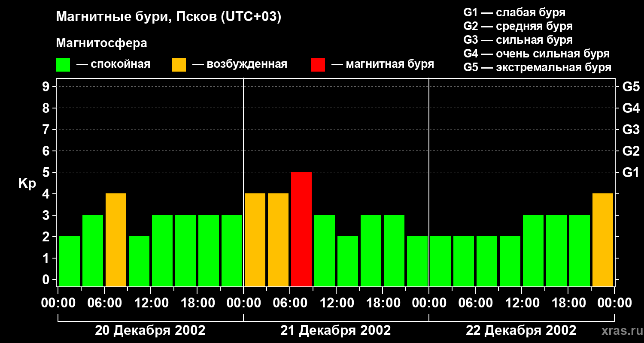Click '12:00' time label above 21 Декабря
This screenshot has width=644, height=343.
pyautogui.click(x=336, y=303)
